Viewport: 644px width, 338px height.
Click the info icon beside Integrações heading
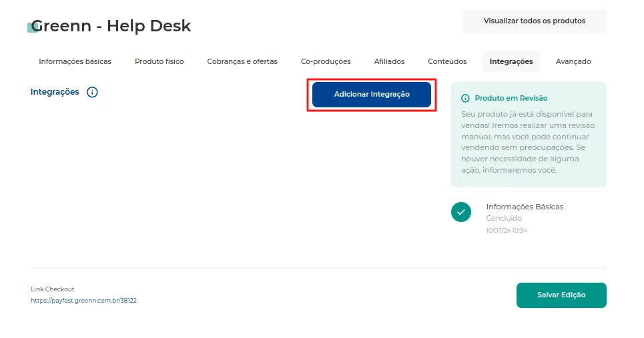pyautogui.click(x=92, y=92)
